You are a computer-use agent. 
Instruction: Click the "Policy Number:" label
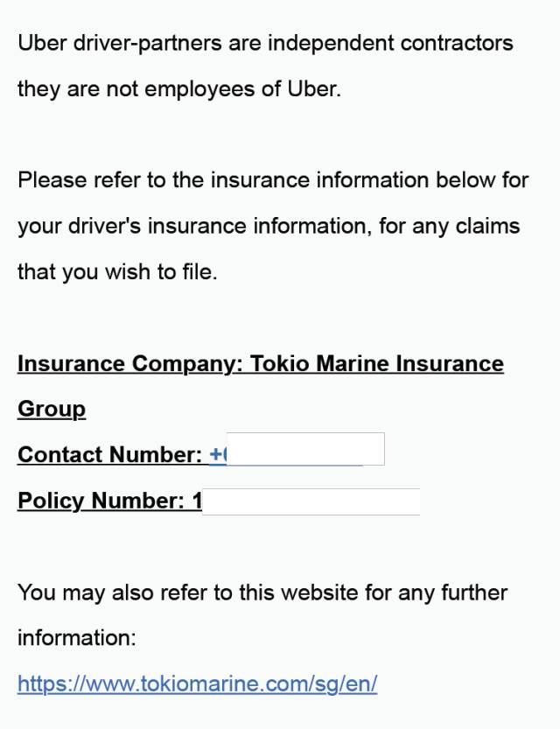(x=101, y=501)
